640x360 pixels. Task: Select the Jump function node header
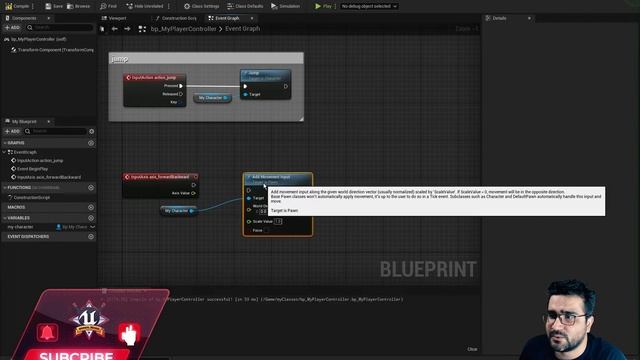pos(265,76)
